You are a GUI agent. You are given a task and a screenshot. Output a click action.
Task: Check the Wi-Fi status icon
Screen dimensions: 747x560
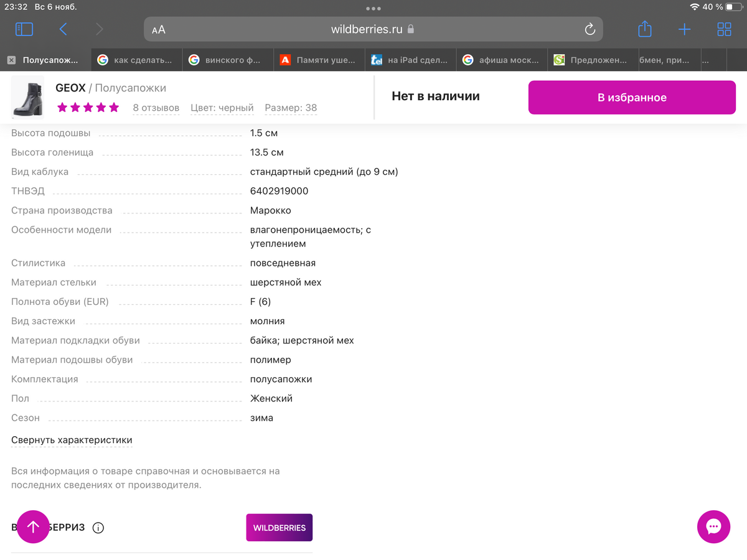[x=694, y=7]
